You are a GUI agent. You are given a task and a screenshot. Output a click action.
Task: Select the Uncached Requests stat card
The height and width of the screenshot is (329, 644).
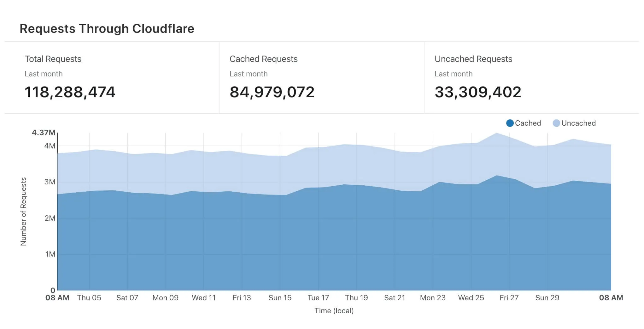click(531, 77)
